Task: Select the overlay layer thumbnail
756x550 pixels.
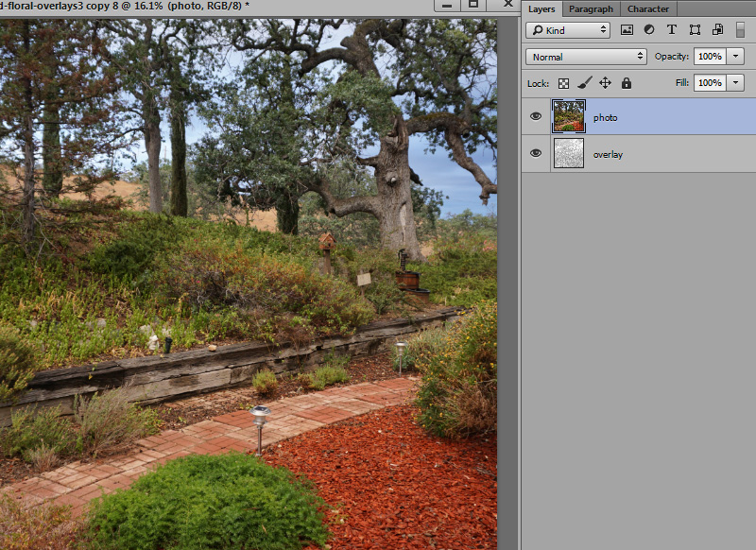Action: (x=569, y=153)
